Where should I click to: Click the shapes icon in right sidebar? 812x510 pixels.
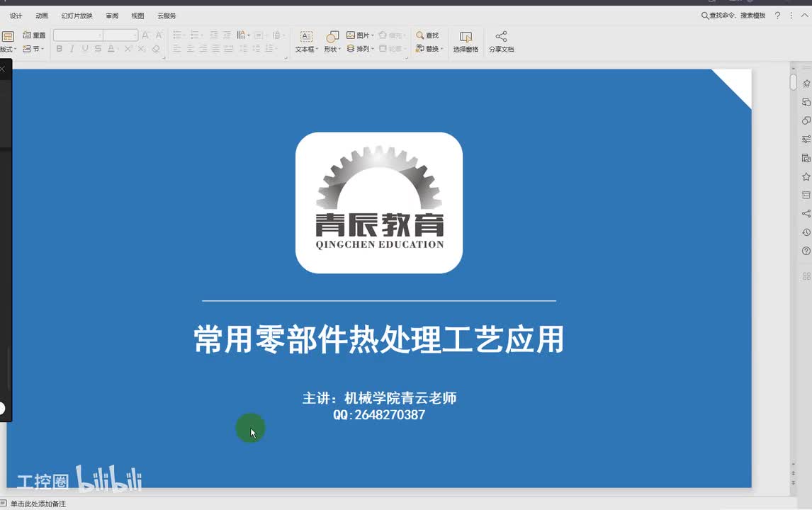806,120
